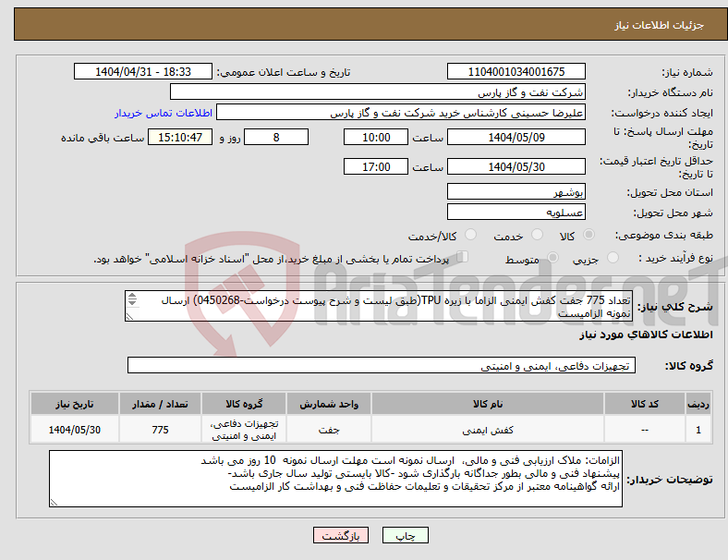Click the request creator name field
Image resolution: width=728 pixels, height=560 pixels.
(401, 113)
